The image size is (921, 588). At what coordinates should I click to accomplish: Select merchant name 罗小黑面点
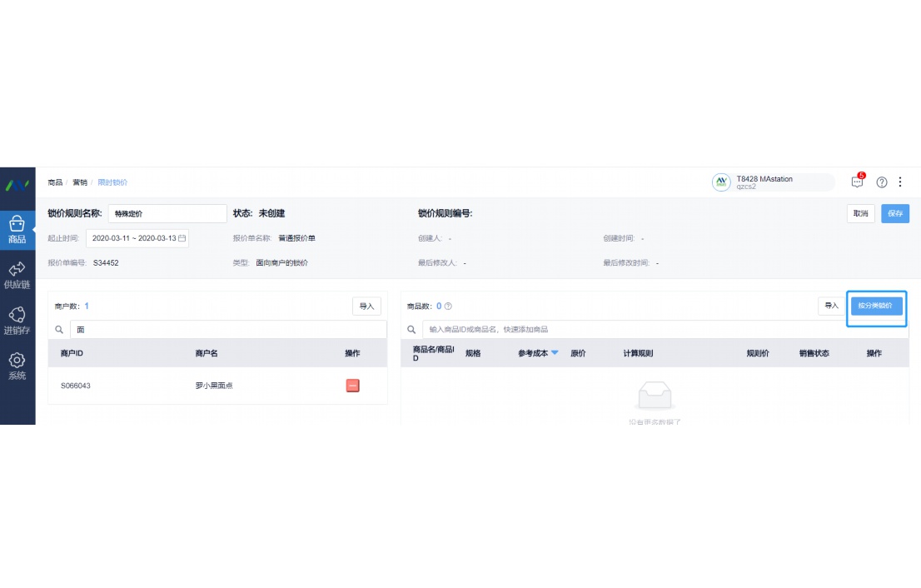click(214, 386)
